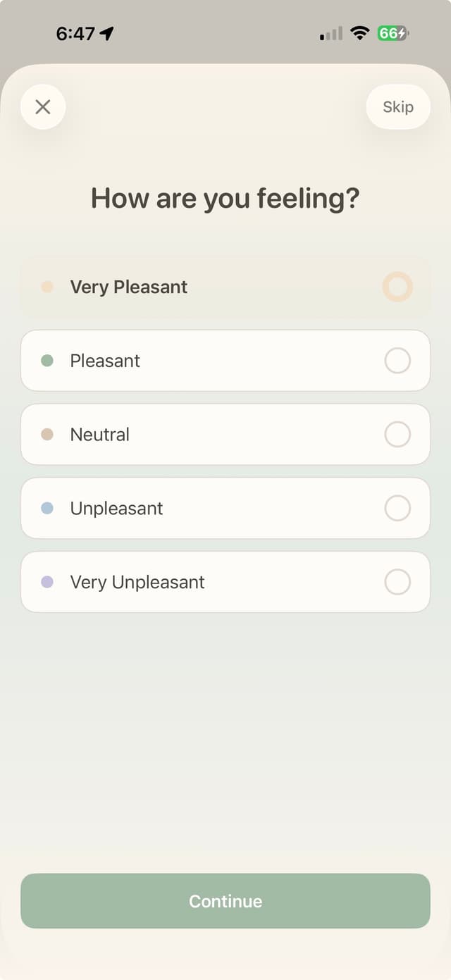Select the Pleasant radio button
This screenshot has width=451, height=980.
[x=397, y=361]
